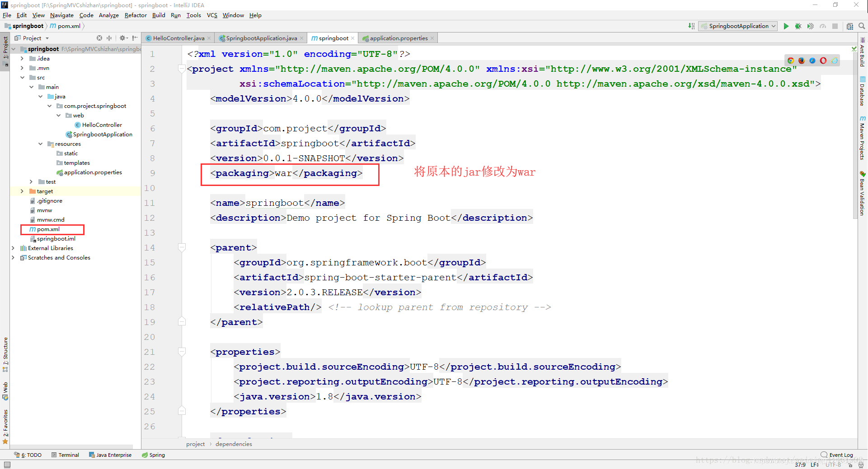Open the Spring tool window
The width and height of the screenshot is (868, 469).
point(154,455)
